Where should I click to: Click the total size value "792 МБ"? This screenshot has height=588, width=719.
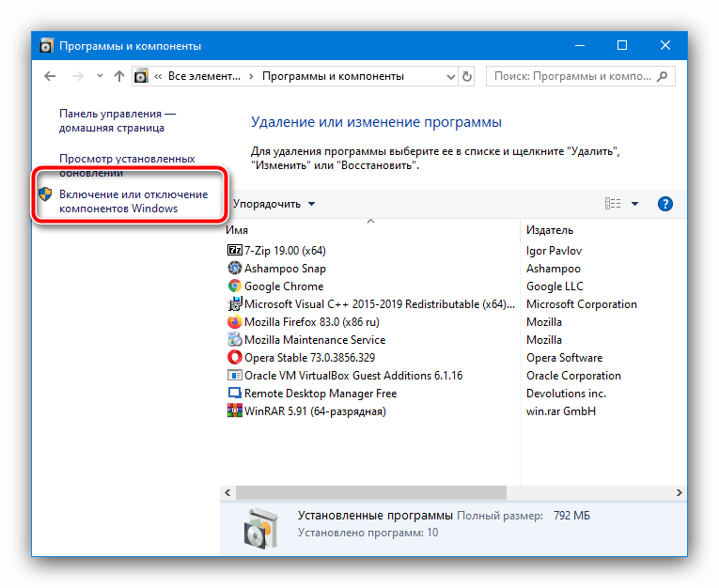(571, 516)
